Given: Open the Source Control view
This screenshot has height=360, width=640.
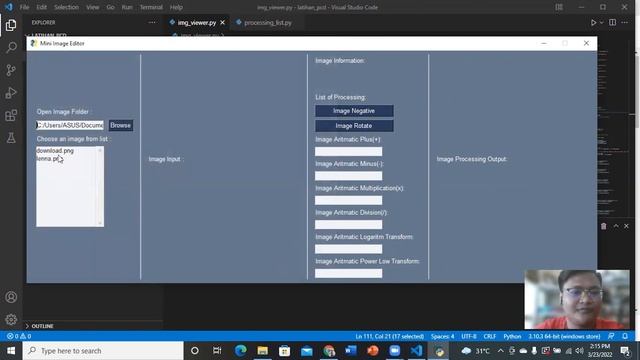Looking at the screenshot, I should pyautogui.click(x=11, y=70).
